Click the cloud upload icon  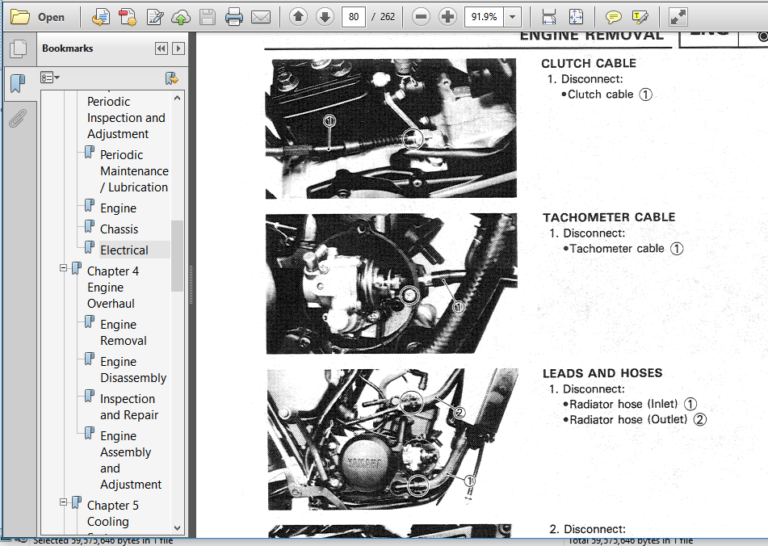pyautogui.click(x=181, y=17)
